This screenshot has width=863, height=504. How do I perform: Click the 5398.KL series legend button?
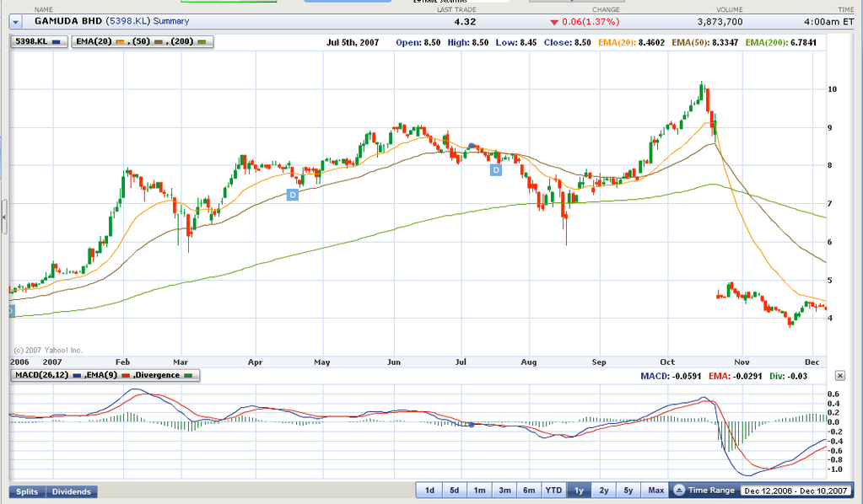(39, 40)
